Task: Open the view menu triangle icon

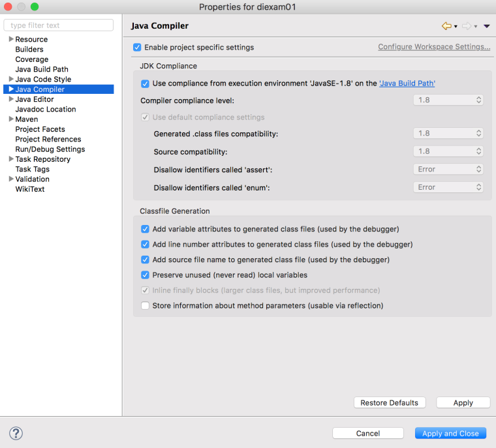Action: point(486,26)
